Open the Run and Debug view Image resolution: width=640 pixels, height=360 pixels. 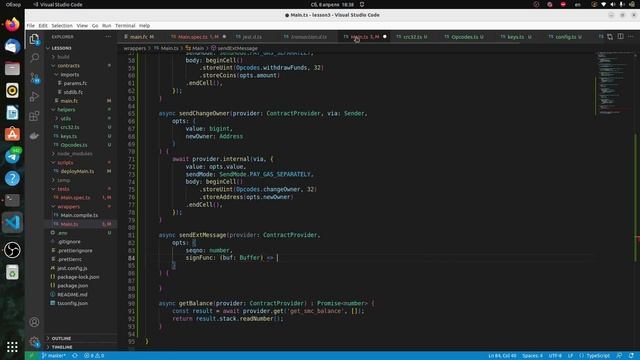tap(34, 97)
